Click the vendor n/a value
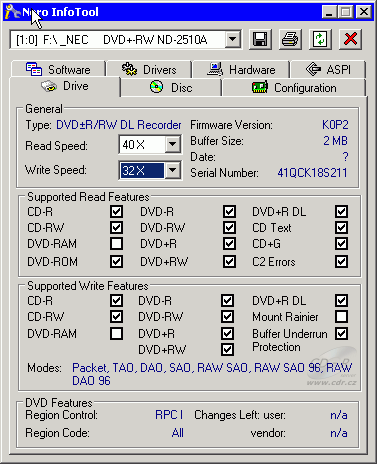This screenshot has height=464, width=377. click(x=339, y=433)
